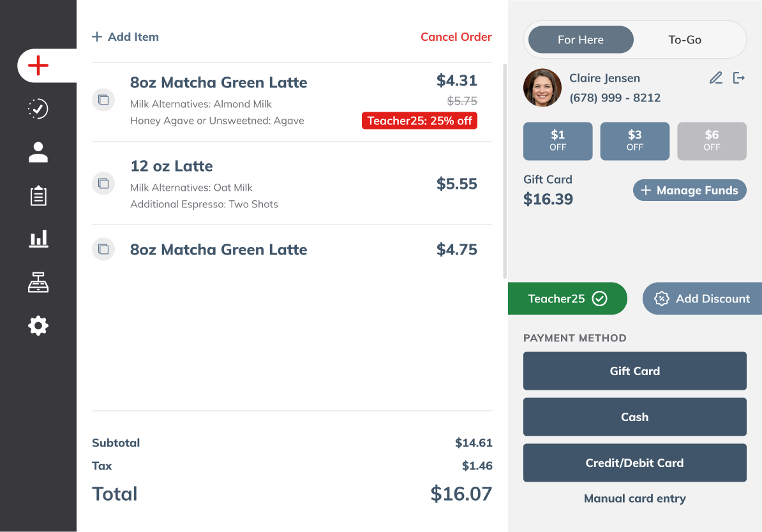This screenshot has width=762, height=532.
Task: Open Manual card entry
Action: (634, 498)
